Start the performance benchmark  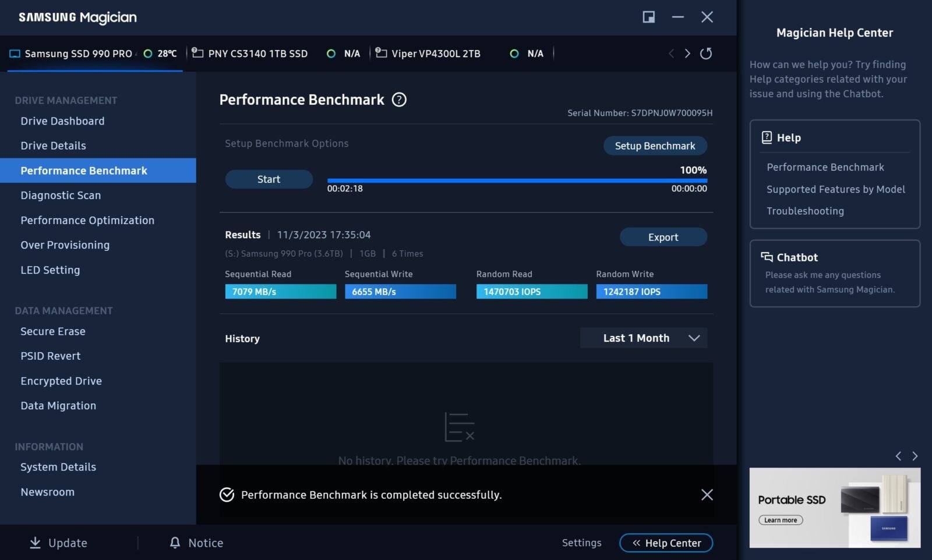[269, 179]
